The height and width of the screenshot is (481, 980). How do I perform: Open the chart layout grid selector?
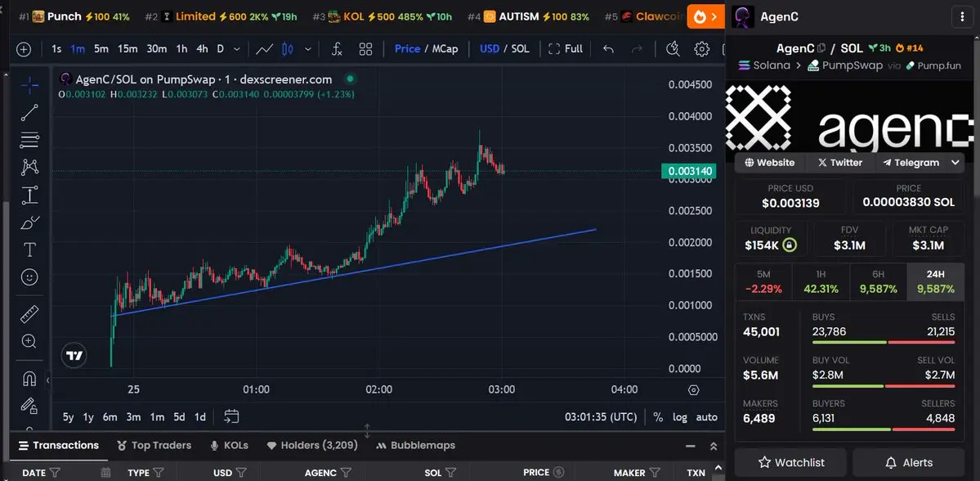click(x=365, y=49)
